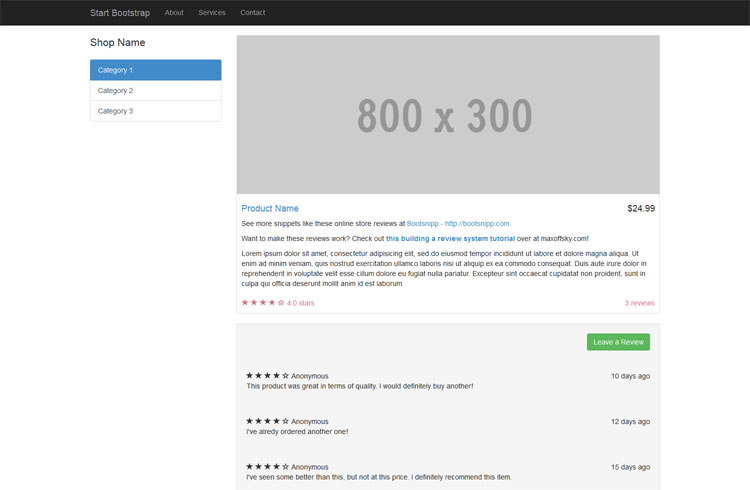Click the 800 x 300 product image

(447, 115)
